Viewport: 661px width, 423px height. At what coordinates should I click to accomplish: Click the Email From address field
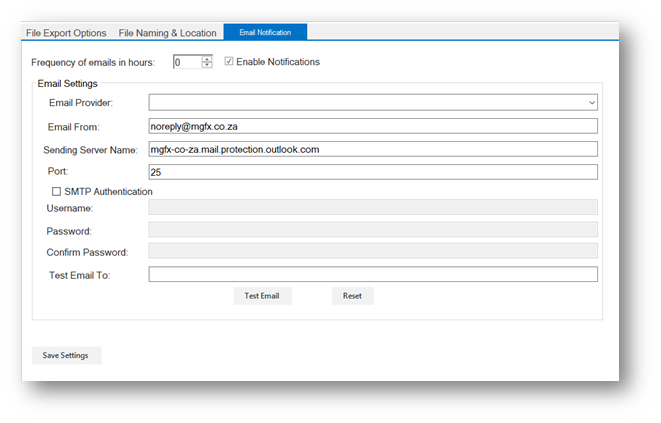[x=372, y=126]
